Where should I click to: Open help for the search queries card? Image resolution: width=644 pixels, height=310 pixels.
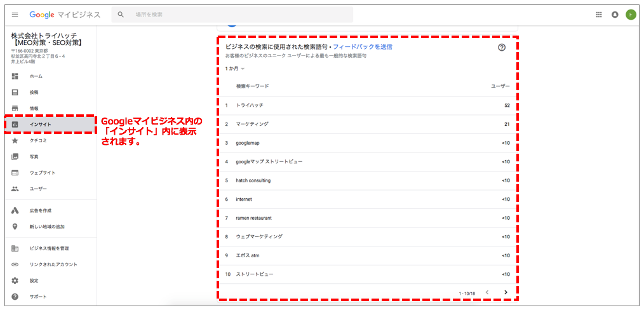(502, 47)
